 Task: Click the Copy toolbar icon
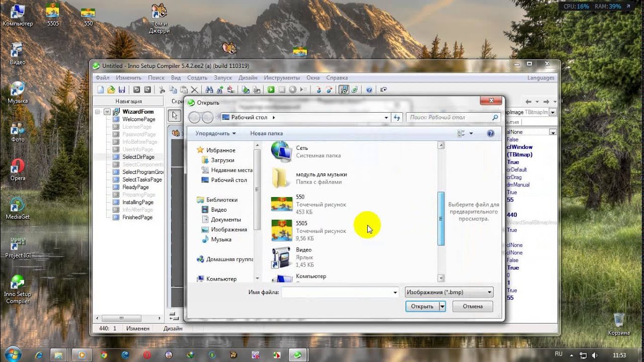tap(173, 89)
